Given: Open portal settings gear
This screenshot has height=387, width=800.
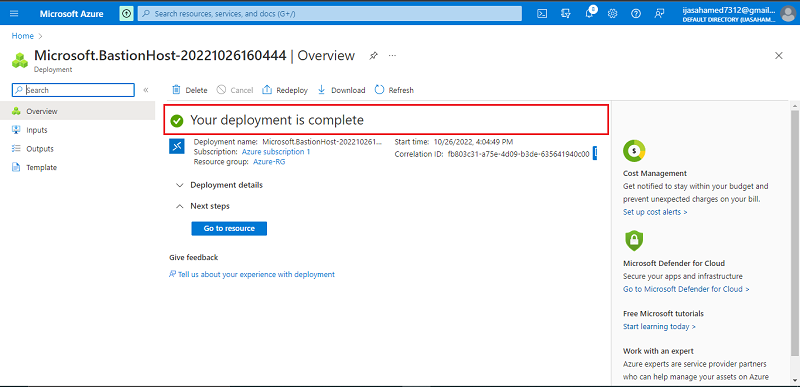Looking at the screenshot, I should 612,13.
